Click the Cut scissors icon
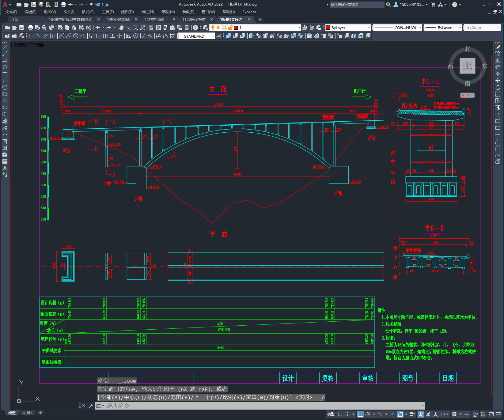Viewport: 504px width, 420px height. click(60, 28)
